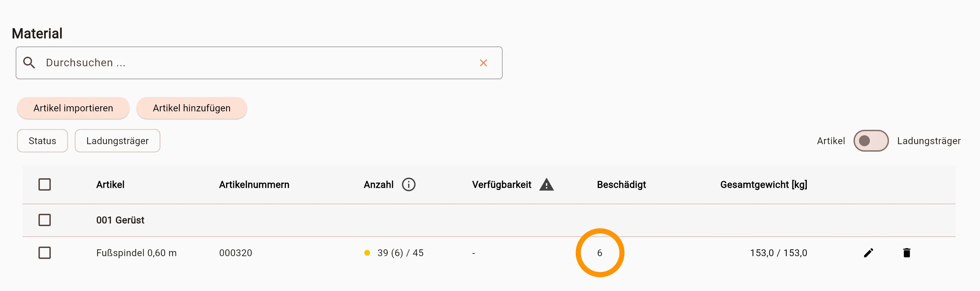
Task: Click inside the Durchsuchen search field
Action: pos(228,63)
